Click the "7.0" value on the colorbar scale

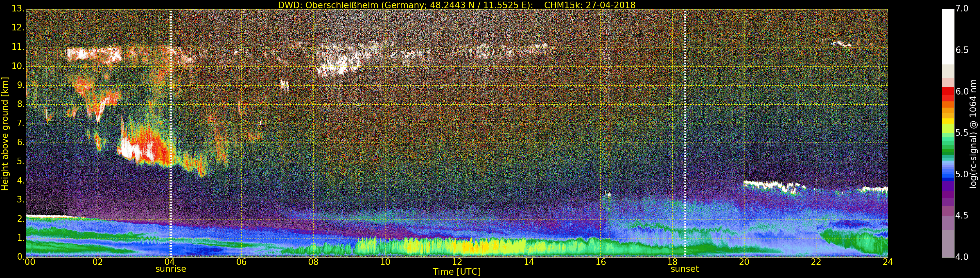pos(962,9)
